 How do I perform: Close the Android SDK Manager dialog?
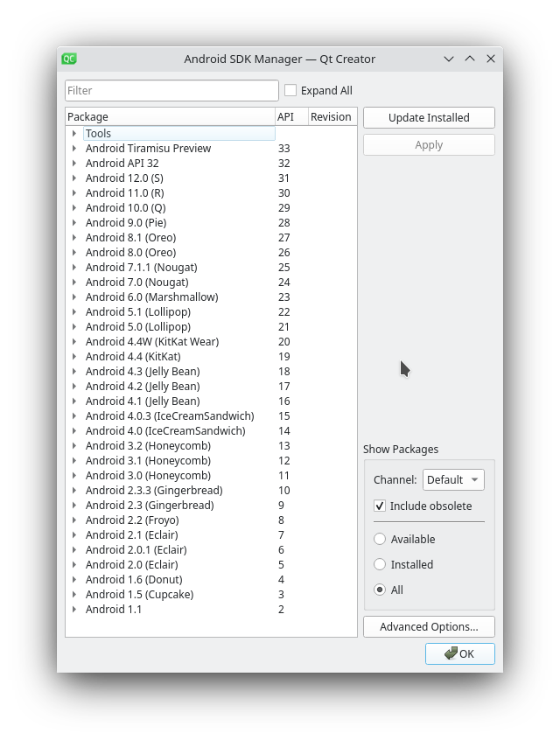tap(491, 59)
